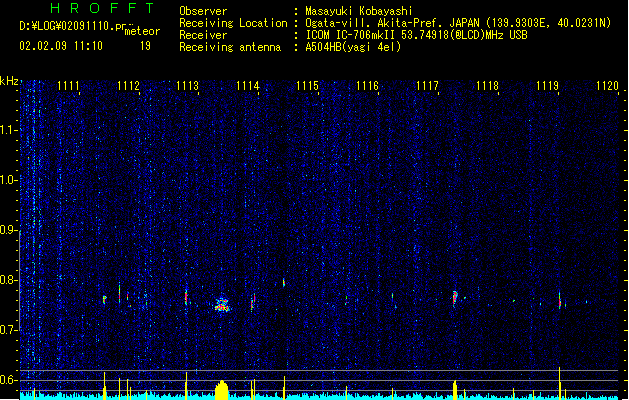Click the HROFFT title text

pos(102,8)
